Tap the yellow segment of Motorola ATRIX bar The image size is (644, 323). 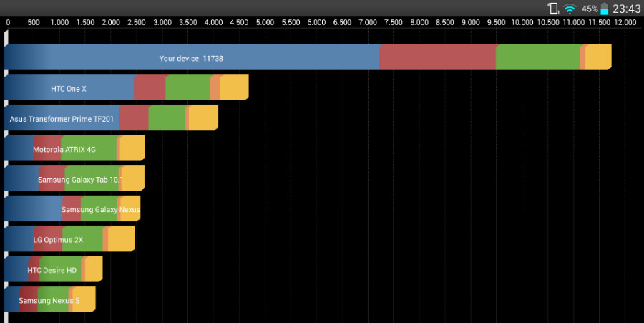132,148
